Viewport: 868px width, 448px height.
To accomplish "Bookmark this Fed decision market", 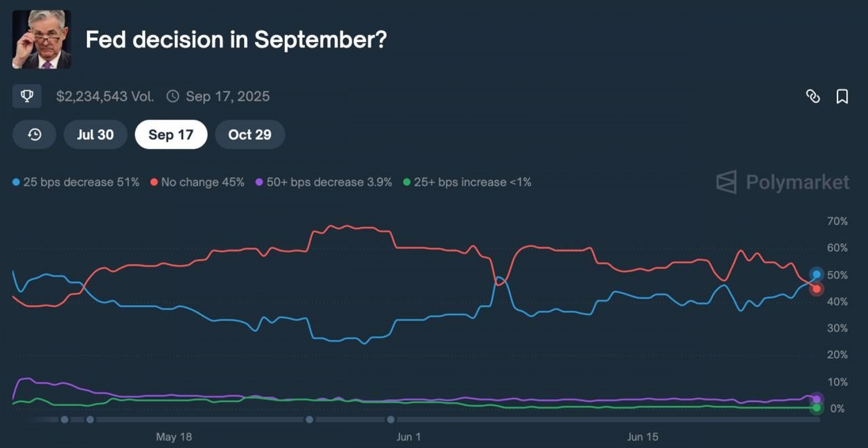I will [842, 96].
